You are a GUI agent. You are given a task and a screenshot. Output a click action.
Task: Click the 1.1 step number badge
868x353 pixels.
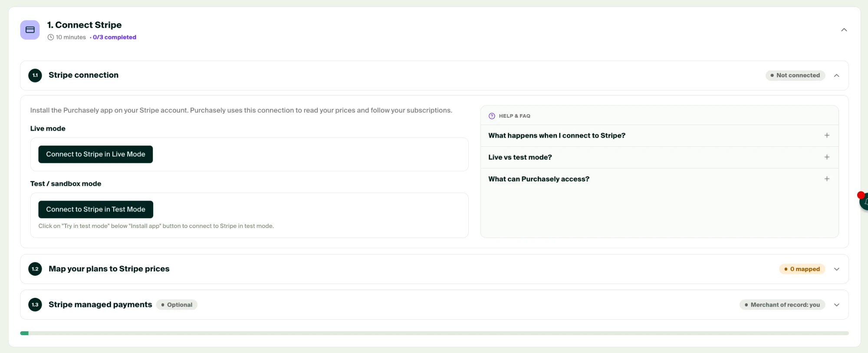pos(35,75)
